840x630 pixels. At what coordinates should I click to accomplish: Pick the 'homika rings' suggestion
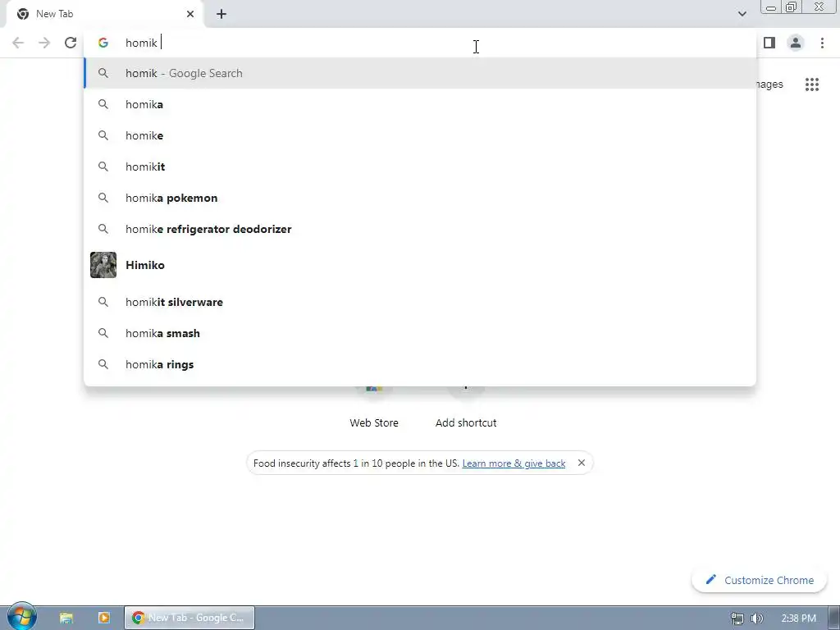(420, 364)
